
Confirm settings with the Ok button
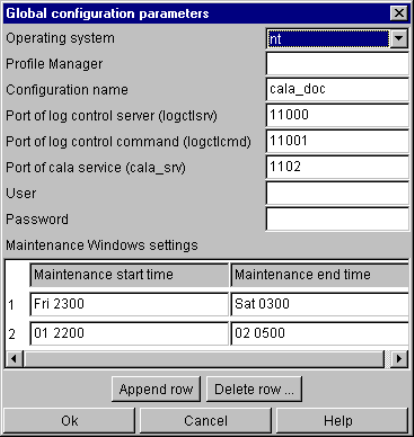69,421
